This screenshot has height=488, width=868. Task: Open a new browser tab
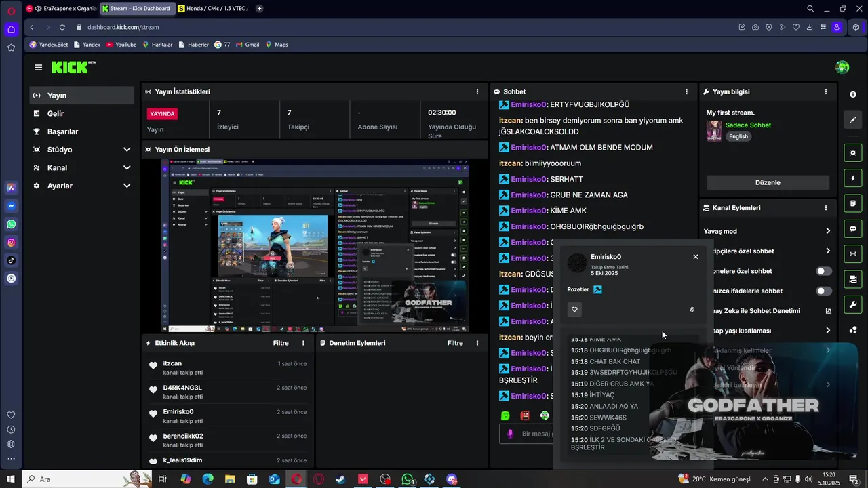(x=259, y=9)
